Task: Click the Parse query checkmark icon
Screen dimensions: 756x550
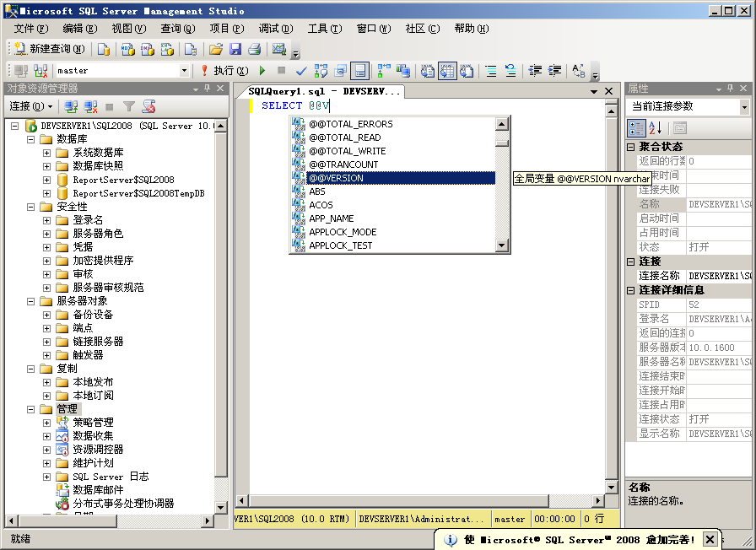Action: pos(301,72)
